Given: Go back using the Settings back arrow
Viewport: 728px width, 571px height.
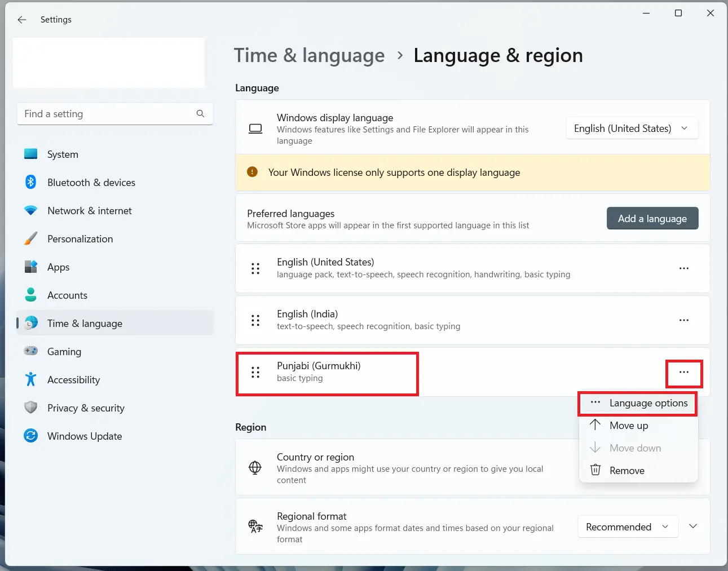Looking at the screenshot, I should tap(22, 20).
